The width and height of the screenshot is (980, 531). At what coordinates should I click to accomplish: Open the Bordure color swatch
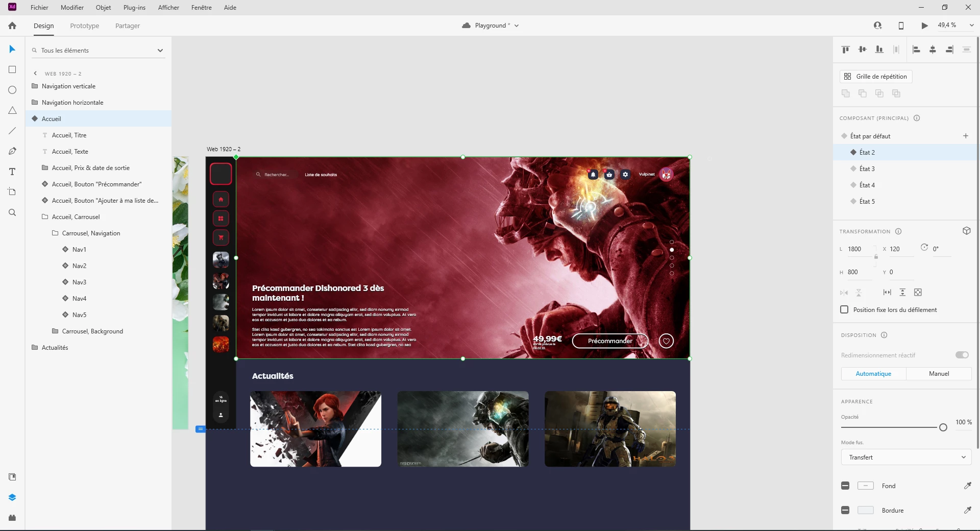tap(866, 510)
